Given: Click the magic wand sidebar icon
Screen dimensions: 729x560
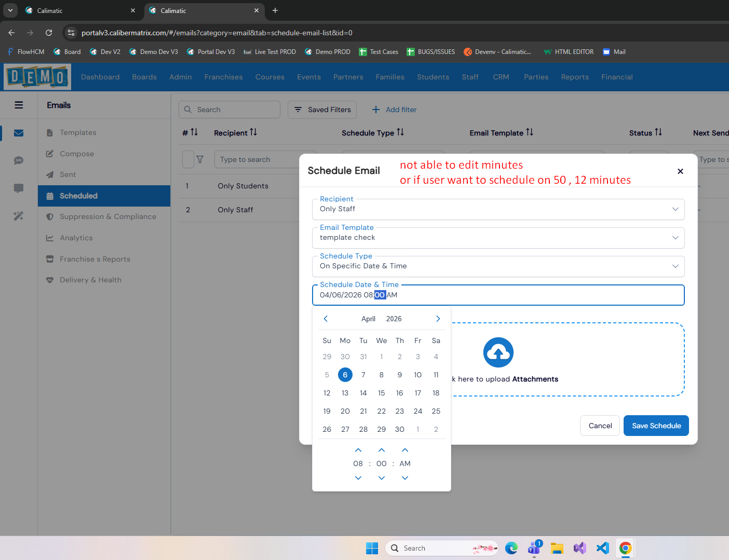Looking at the screenshot, I should [19, 216].
